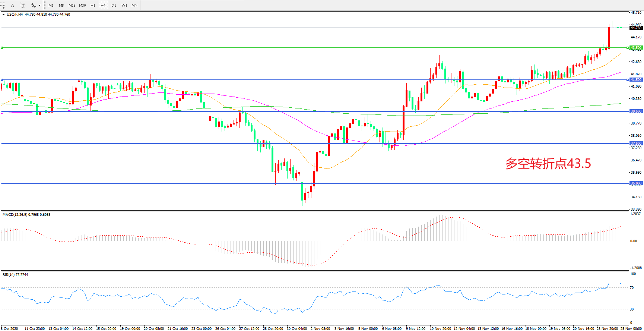Click the red 多空转折点43.5 text annotation

coord(548,164)
